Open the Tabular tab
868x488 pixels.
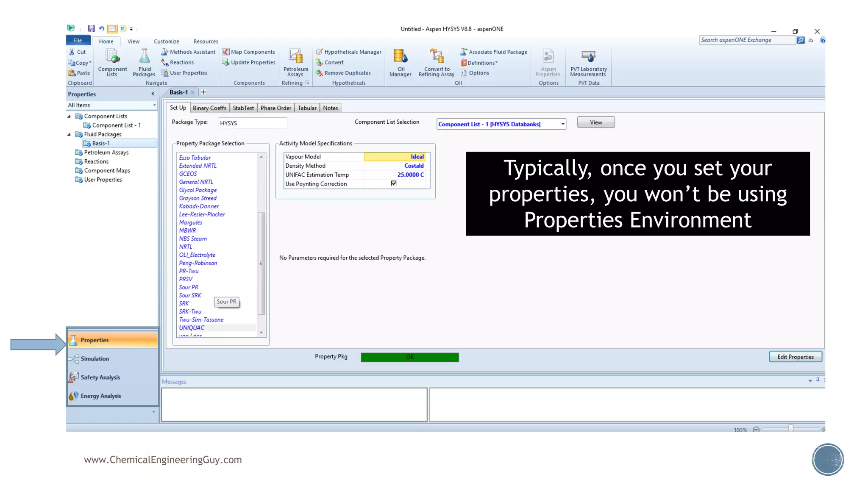[x=307, y=108]
